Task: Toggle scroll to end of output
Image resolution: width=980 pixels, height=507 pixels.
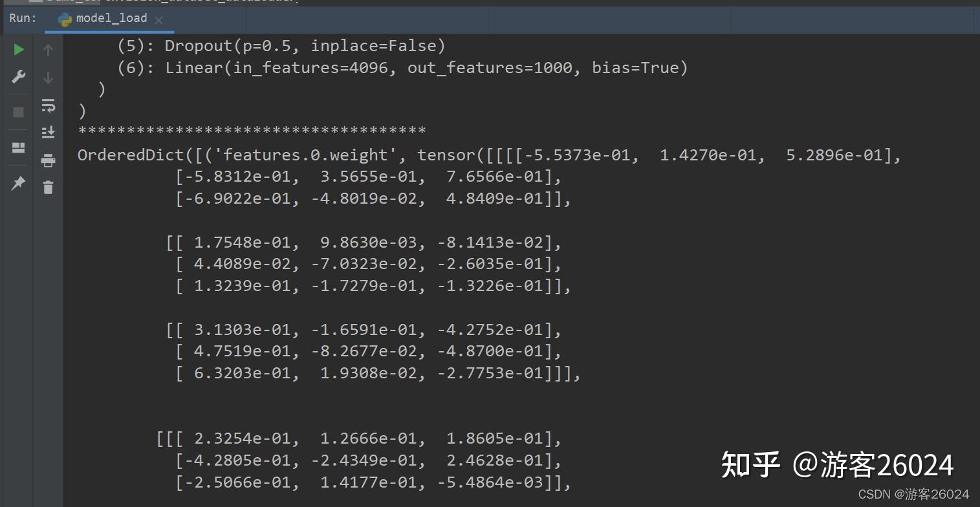Action: pos(49,133)
